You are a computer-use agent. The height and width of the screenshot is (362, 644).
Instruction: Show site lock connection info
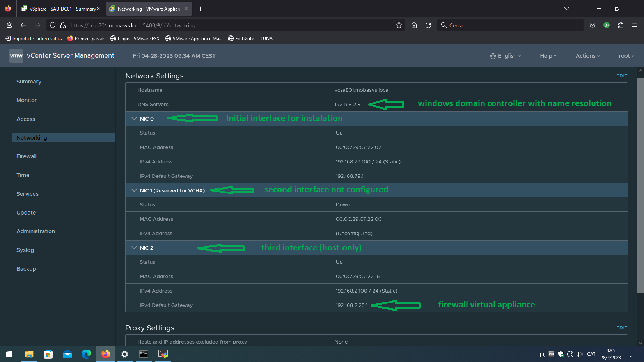click(x=63, y=25)
